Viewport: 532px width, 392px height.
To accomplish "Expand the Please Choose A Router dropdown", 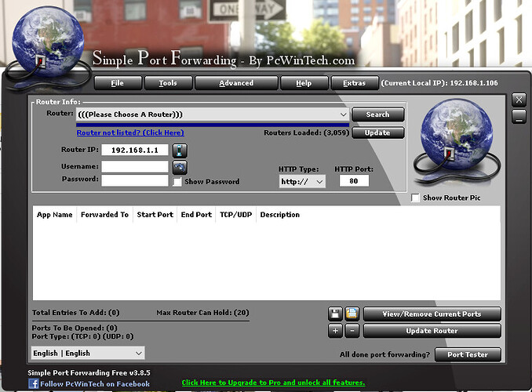I will (213, 114).
